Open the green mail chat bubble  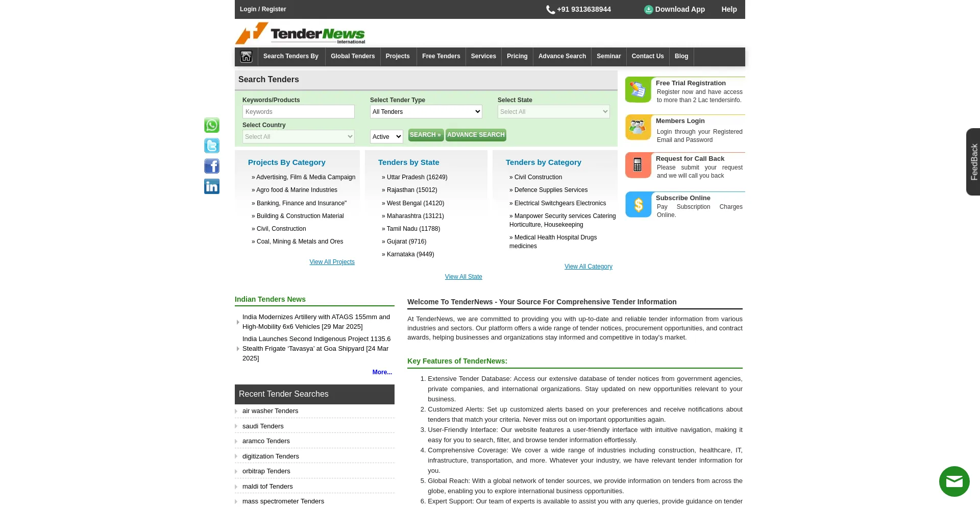[x=954, y=481]
